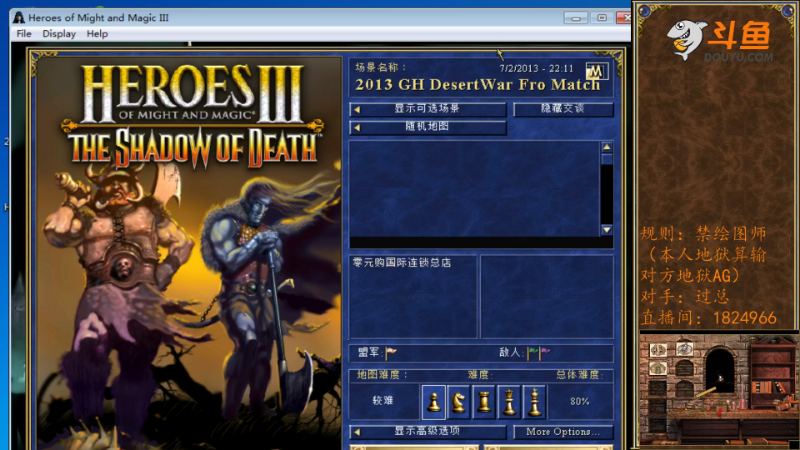Click the 隐藏交谈 button

click(563, 109)
